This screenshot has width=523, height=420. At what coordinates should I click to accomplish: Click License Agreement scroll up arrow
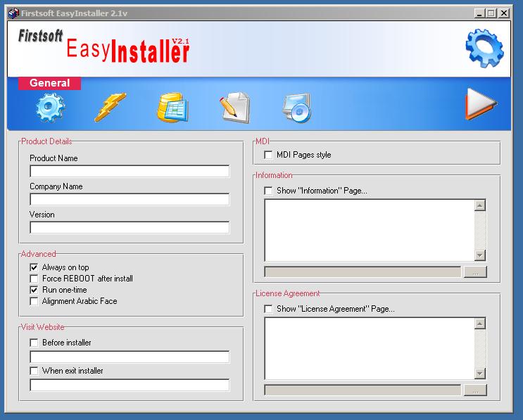pos(479,324)
